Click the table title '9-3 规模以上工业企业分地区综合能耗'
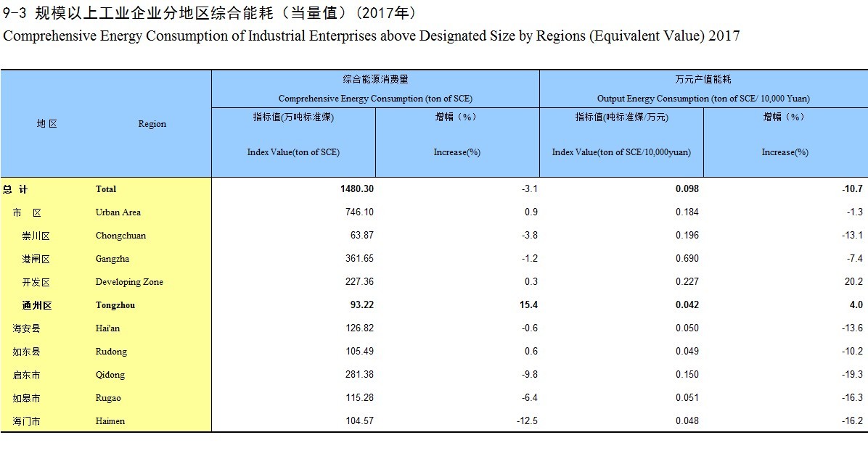 (x=210, y=13)
